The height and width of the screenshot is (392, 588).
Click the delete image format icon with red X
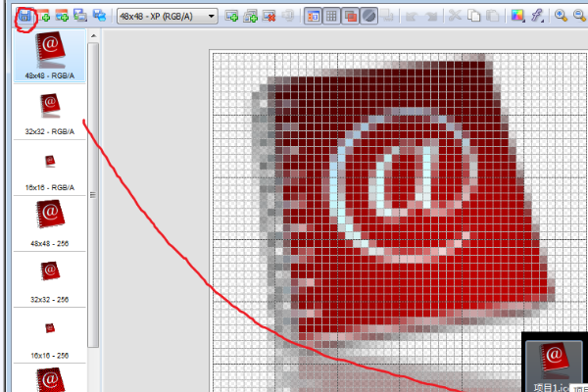pyautogui.click(x=269, y=16)
